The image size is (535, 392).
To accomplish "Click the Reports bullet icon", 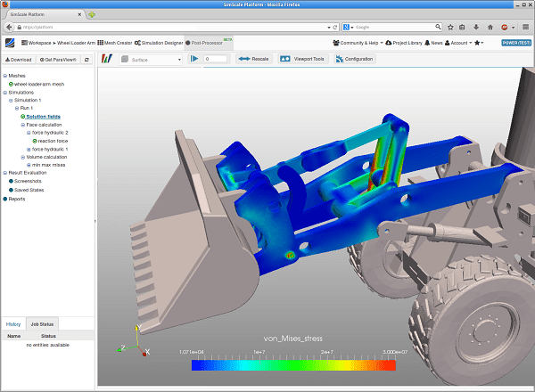I will [x=5, y=199].
